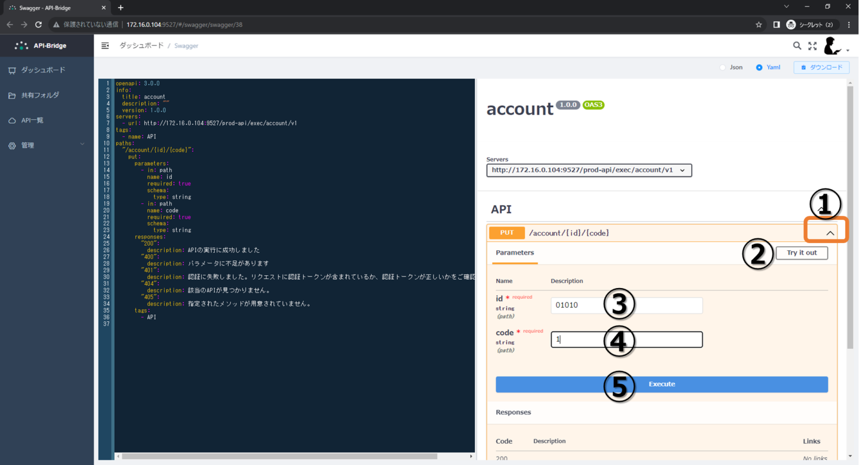868x465 pixels.
Task: Open the search in the top bar
Action: click(x=797, y=46)
